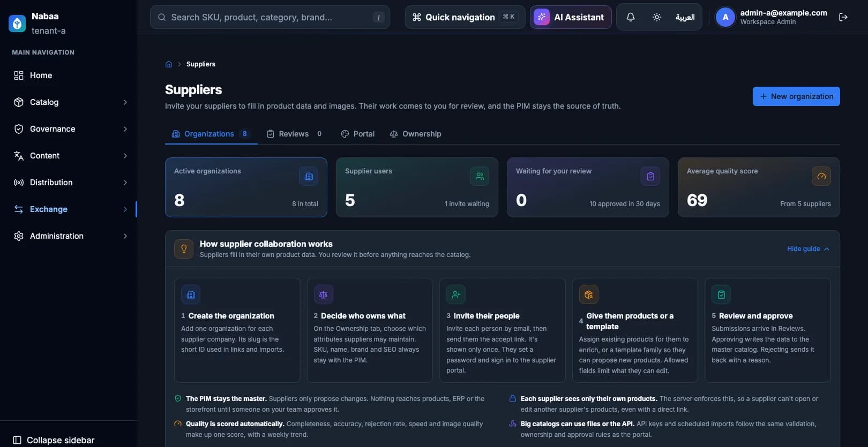Screen dimensions: 868x447
Task: Click the Decide who owns what scales icon
Action: tap(324, 294)
